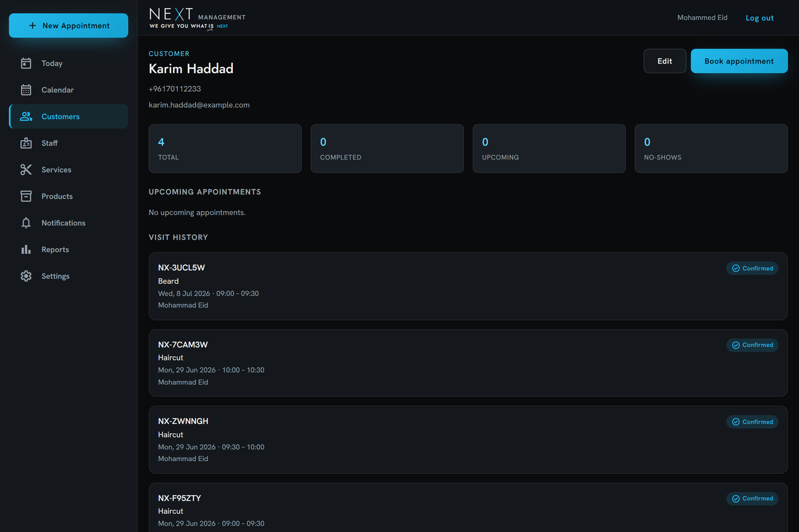
Task: Open appointment NX-7CAM3W
Action: 468,363
